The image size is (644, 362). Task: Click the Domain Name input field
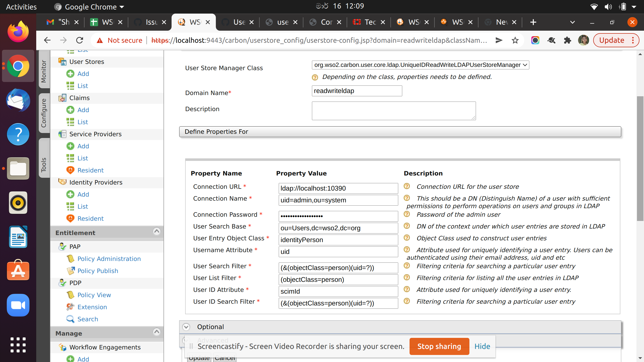357,91
